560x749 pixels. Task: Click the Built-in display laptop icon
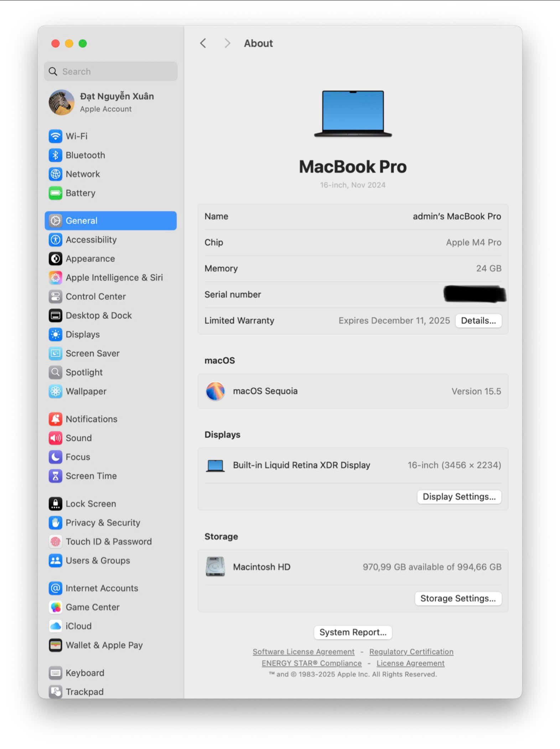tap(215, 465)
